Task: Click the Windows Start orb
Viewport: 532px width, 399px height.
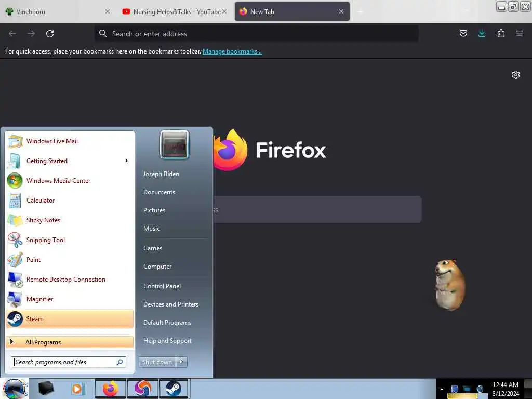Action: (x=14, y=389)
